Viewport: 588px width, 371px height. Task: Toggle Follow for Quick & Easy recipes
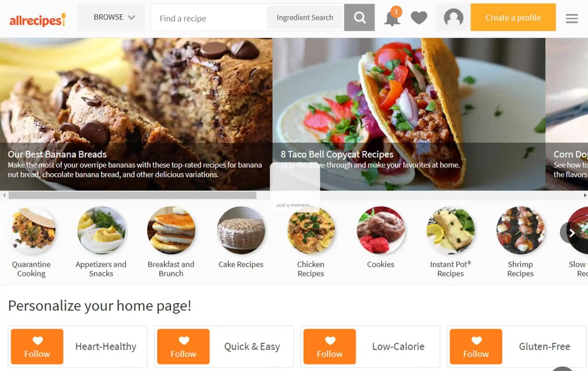point(184,346)
